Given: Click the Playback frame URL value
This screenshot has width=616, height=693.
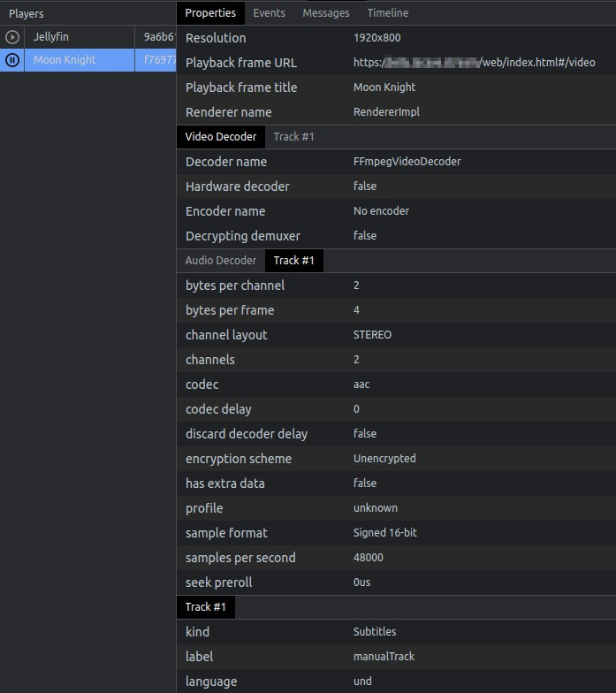Looking at the screenshot, I should pyautogui.click(x=474, y=62).
